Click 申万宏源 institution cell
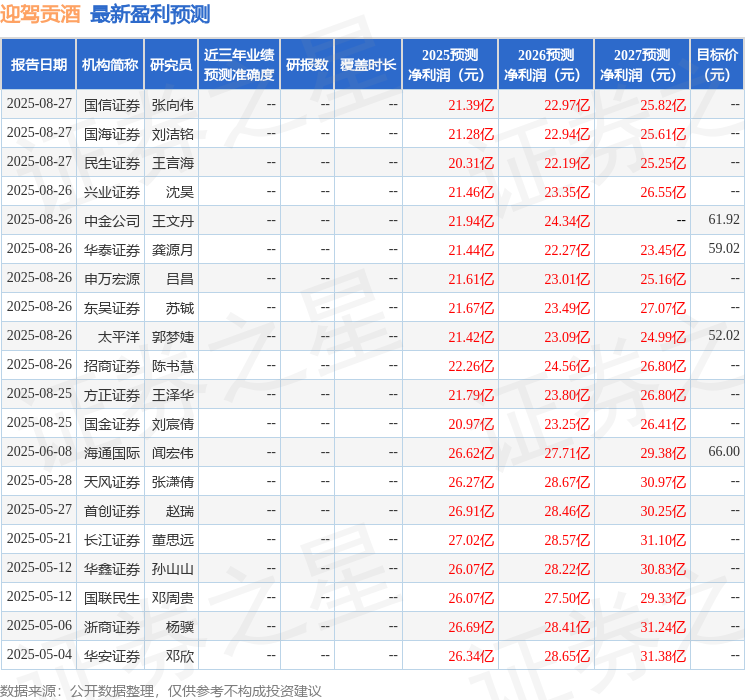Viewport: 745px width, 700px height. pos(112,279)
